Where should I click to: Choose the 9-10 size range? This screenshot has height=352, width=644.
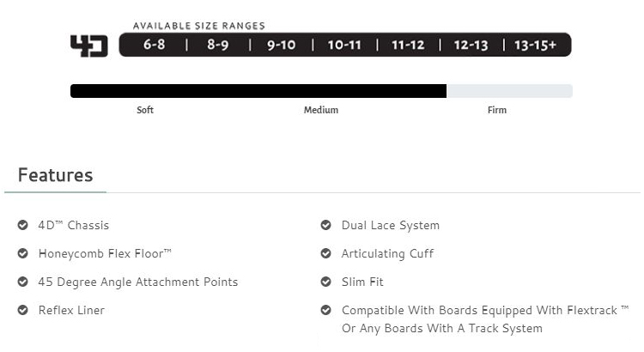coord(282,45)
